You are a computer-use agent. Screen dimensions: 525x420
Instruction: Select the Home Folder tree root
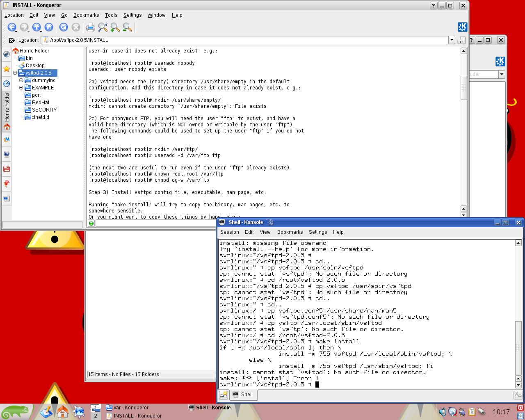tap(31, 51)
